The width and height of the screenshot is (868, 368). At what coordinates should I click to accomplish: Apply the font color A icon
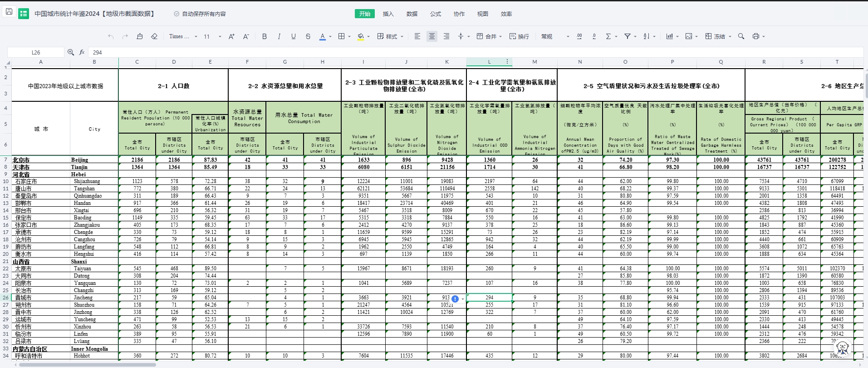tap(322, 36)
